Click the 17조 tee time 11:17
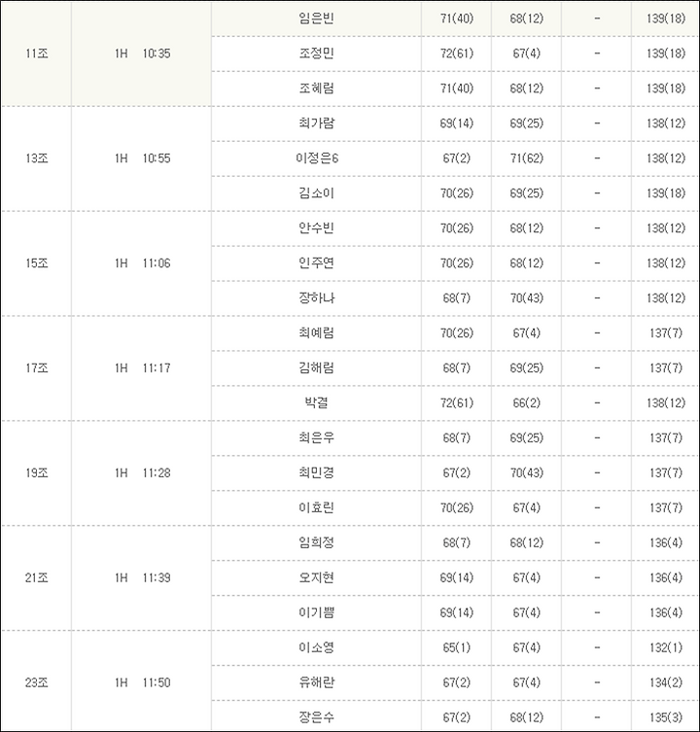Viewport: 700px width, 732px height. 157,368
